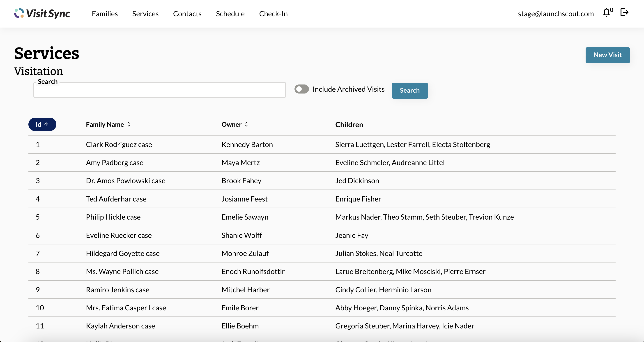Viewport: 644px width, 342px height.
Task: Click the stage@launchscout.com account email
Action: point(556,14)
